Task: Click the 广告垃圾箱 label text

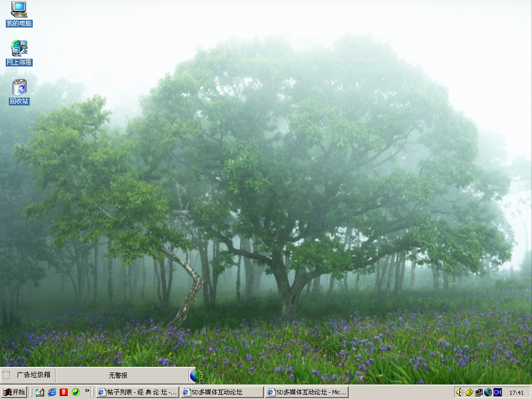Action: point(34,375)
